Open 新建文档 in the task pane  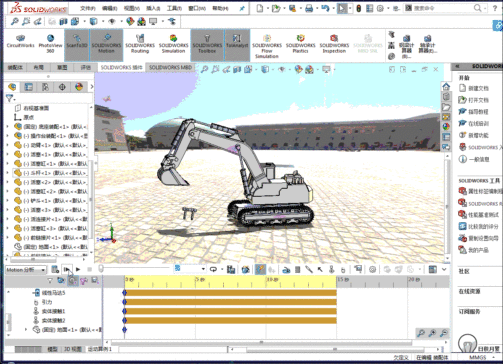click(x=474, y=88)
